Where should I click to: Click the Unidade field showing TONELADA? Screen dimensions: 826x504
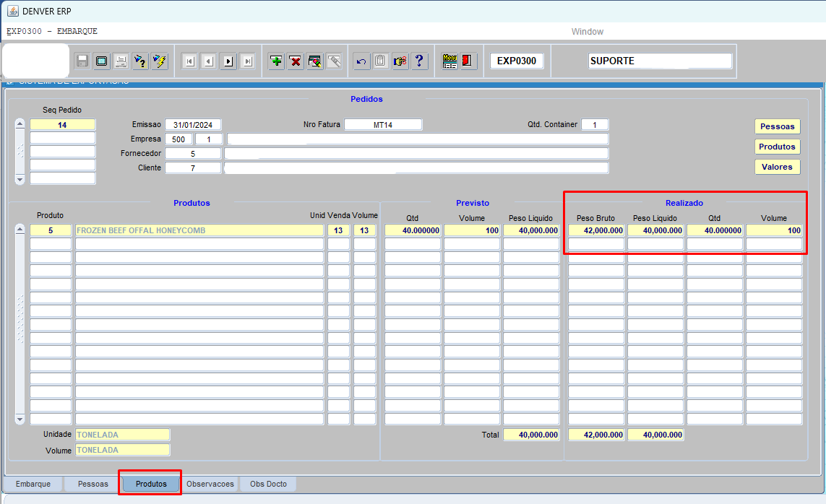coord(122,435)
